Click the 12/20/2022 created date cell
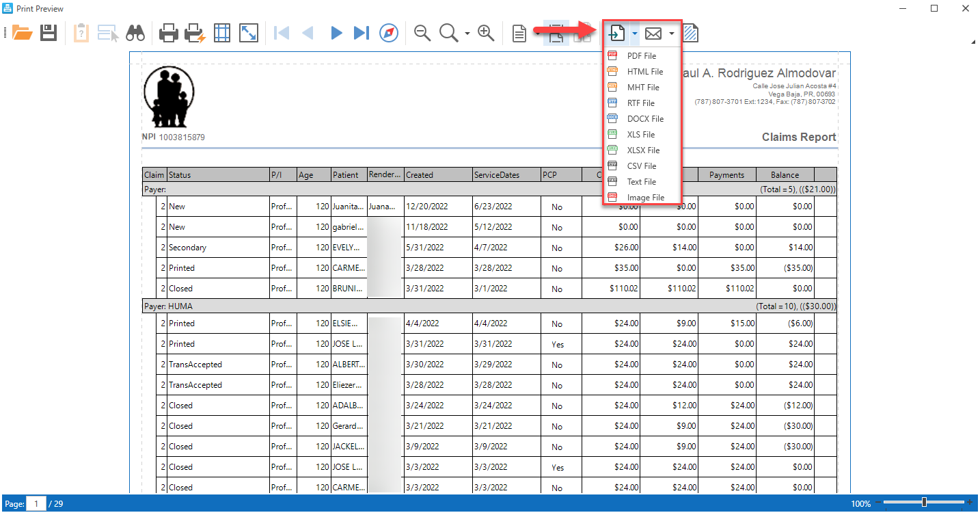 coord(437,206)
